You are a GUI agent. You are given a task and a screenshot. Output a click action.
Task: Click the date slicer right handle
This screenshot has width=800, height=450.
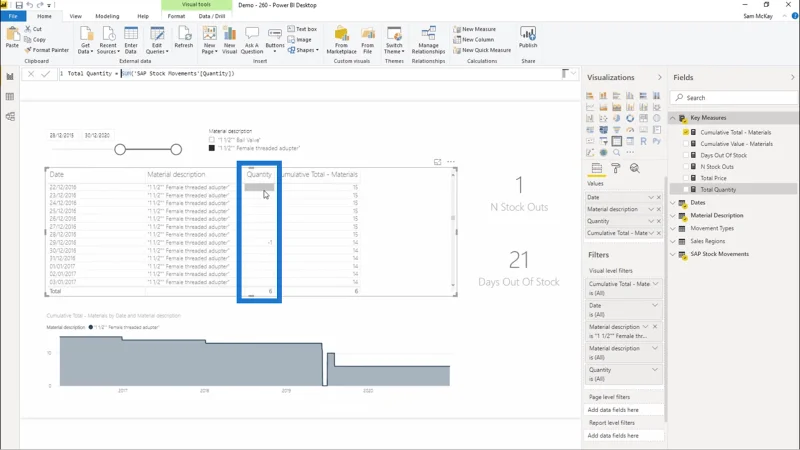(176, 149)
